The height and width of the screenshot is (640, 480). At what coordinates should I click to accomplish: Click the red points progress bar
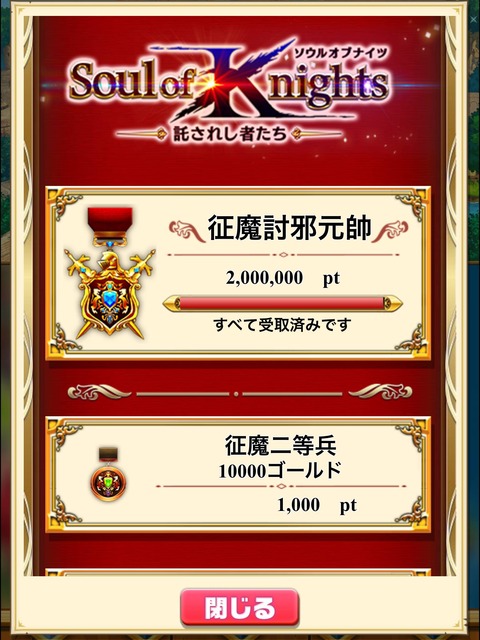282,304
